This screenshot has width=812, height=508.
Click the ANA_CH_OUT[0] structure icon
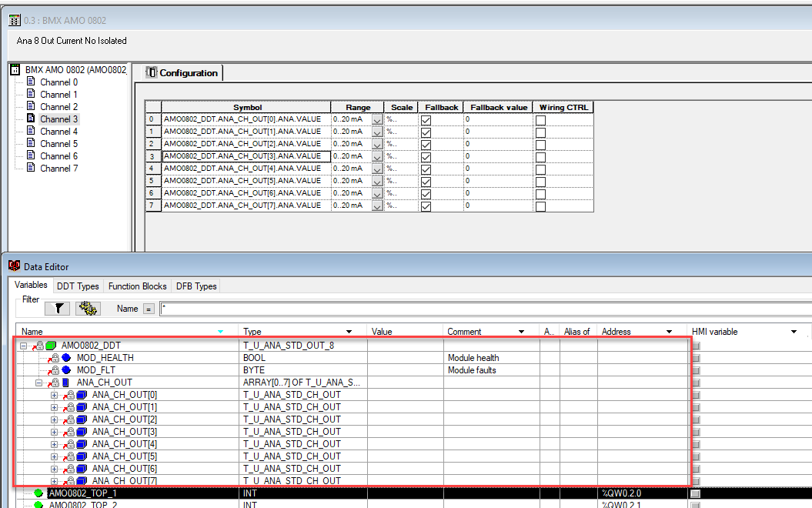click(x=82, y=395)
